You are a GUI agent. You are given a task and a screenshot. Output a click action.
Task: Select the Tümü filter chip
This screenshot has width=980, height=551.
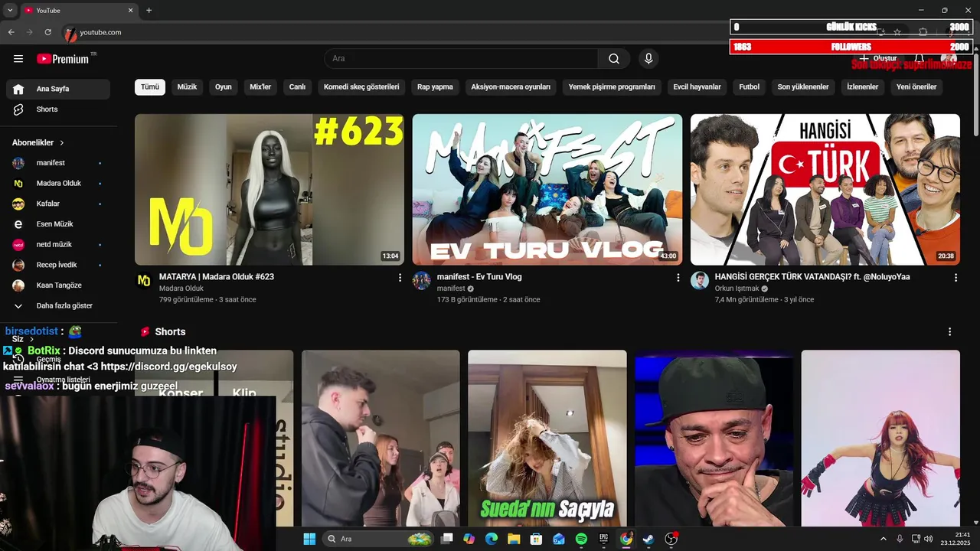point(150,87)
